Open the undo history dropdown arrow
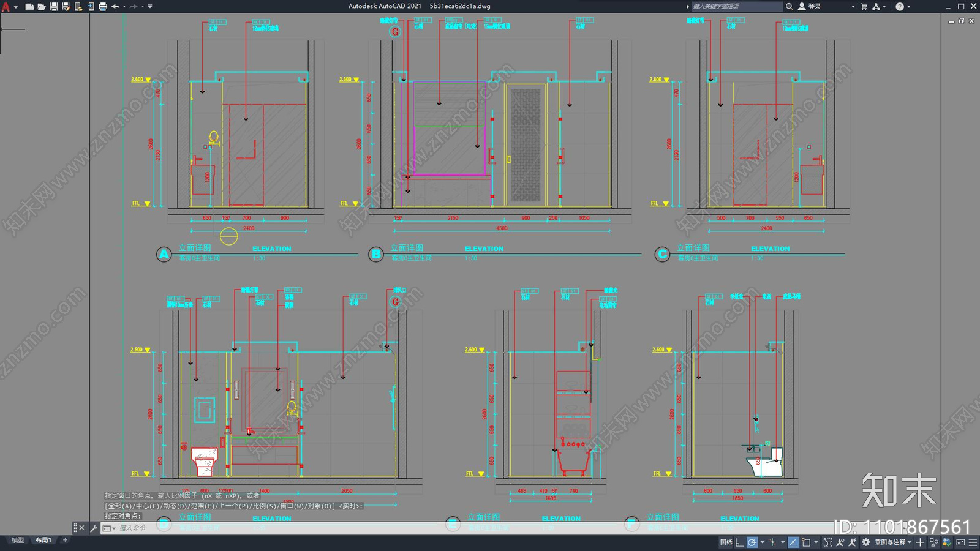 124,7
